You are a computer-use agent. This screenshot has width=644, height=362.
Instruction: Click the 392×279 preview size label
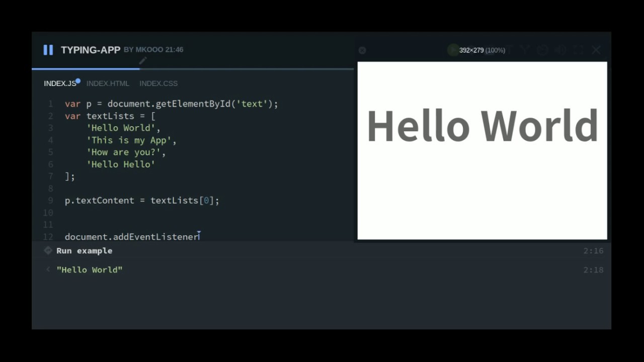482,50
